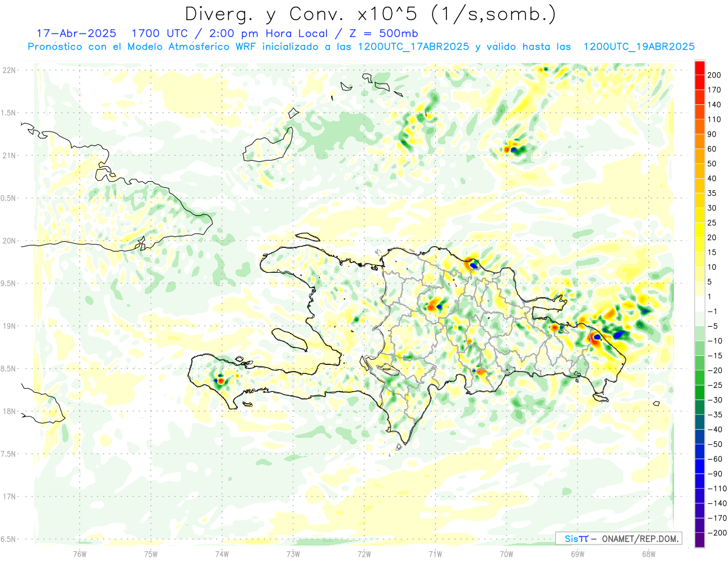Click the '71W' longitude label

pos(435,554)
